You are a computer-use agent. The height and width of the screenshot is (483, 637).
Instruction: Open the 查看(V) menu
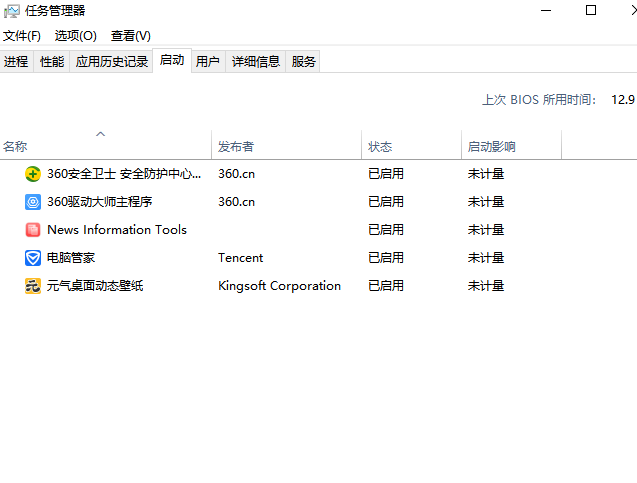click(x=131, y=36)
